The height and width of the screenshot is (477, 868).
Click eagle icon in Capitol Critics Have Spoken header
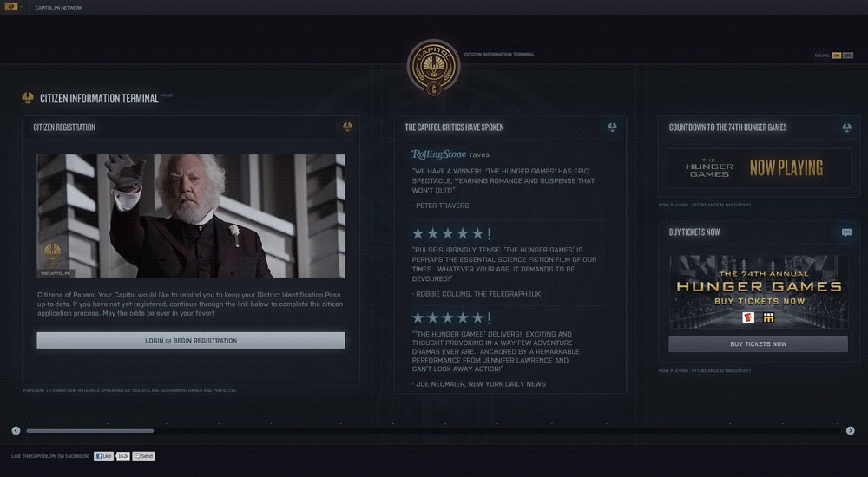click(x=612, y=127)
